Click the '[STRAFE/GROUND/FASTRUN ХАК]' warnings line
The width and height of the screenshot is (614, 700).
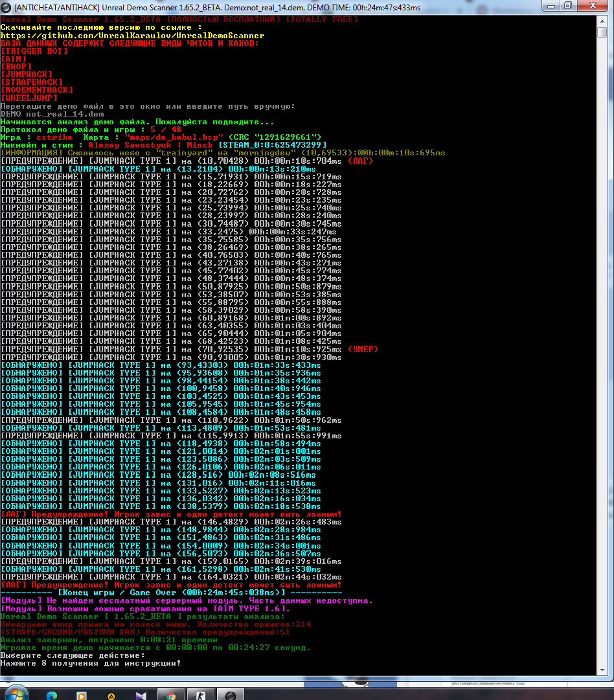pos(145,632)
